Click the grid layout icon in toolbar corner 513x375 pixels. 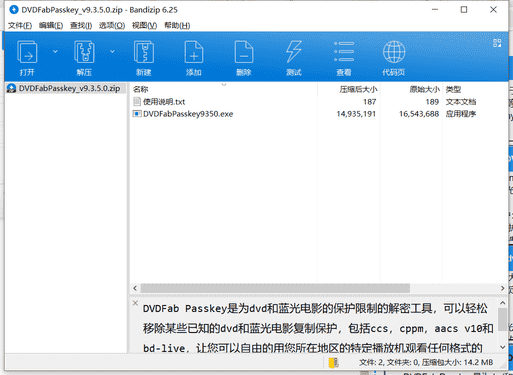click(x=497, y=43)
